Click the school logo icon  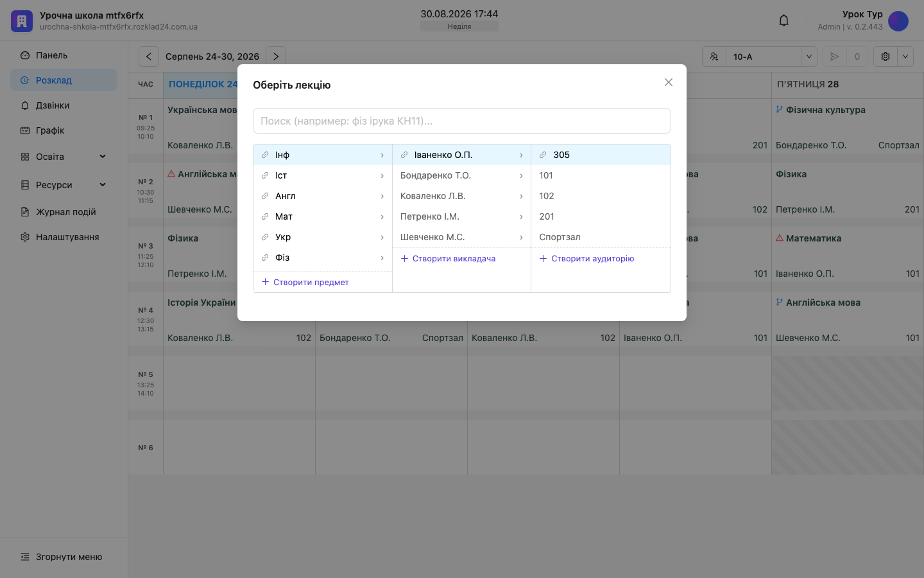tap(22, 21)
